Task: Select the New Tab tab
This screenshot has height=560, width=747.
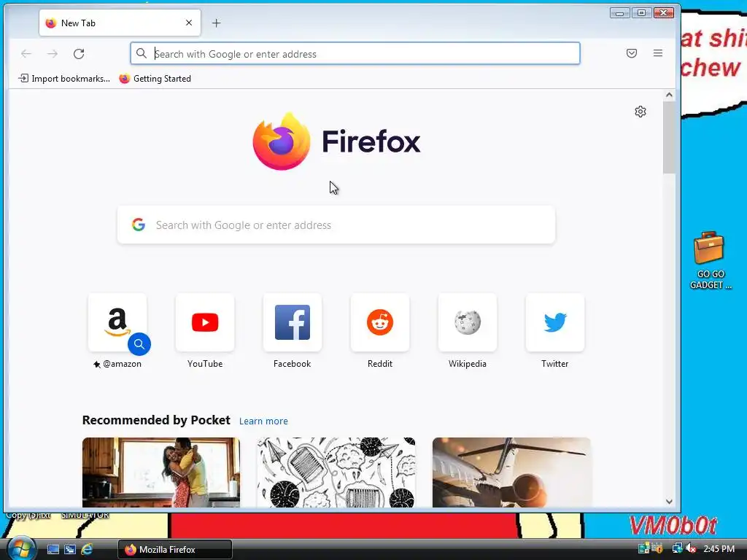Action: 120,23
